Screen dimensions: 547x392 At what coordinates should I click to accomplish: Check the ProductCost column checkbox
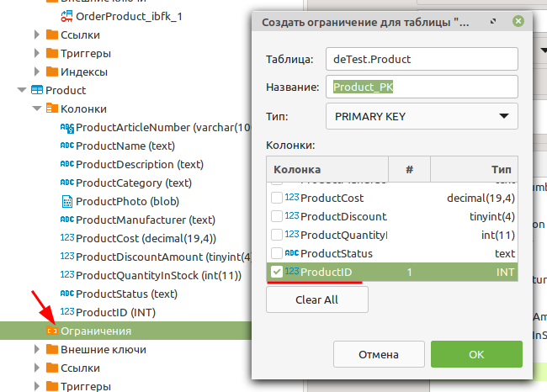click(x=277, y=198)
